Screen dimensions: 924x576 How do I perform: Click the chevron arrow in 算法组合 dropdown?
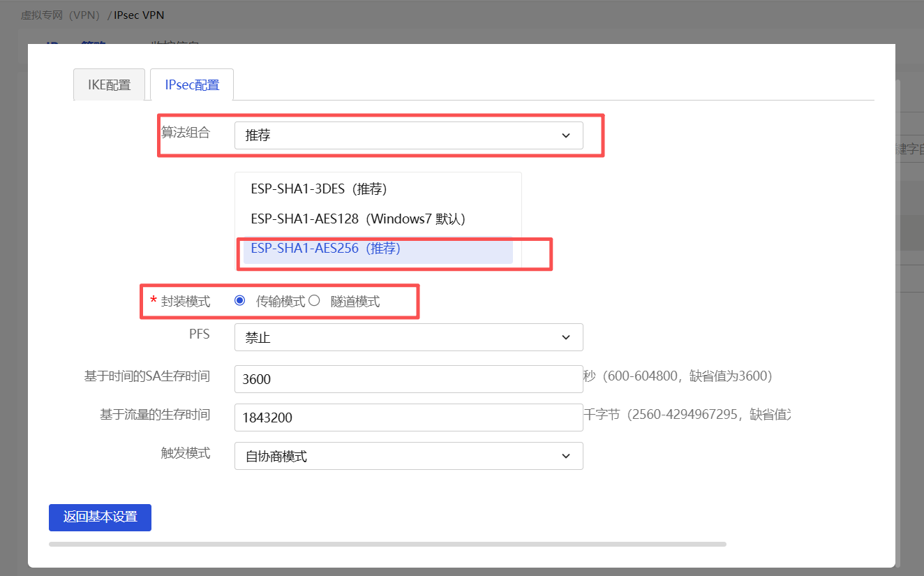coord(565,135)
